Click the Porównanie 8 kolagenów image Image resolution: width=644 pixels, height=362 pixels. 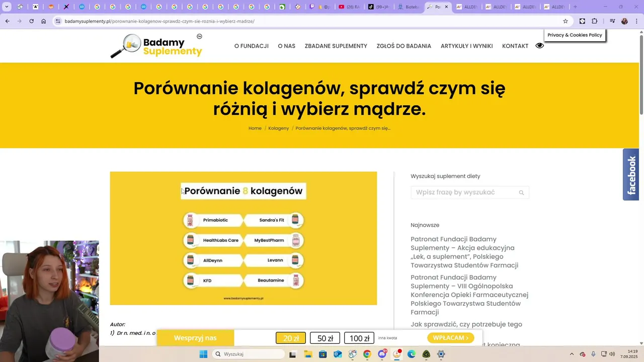244,238
